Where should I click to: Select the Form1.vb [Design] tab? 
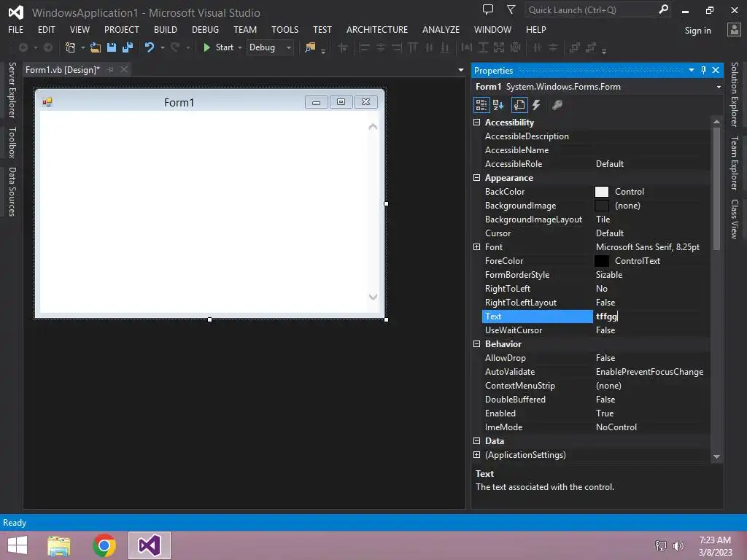(63, 69)
